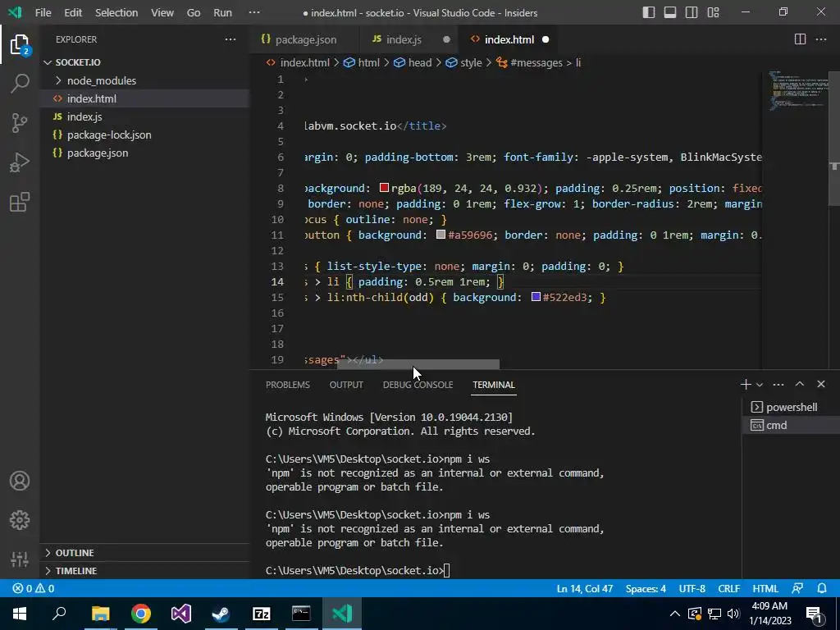The image size is (840, 630).
Task: Close the terminal panel
Action: pyautogui.click(x=820, y=384)
